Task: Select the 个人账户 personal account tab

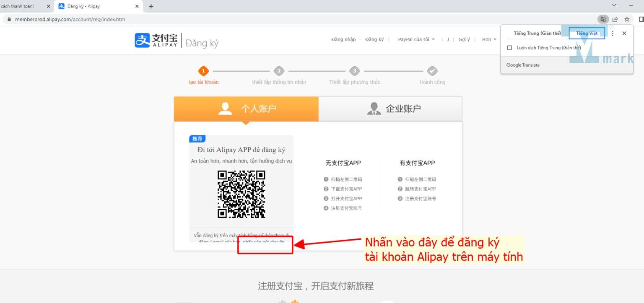Action: click(247, 109)
